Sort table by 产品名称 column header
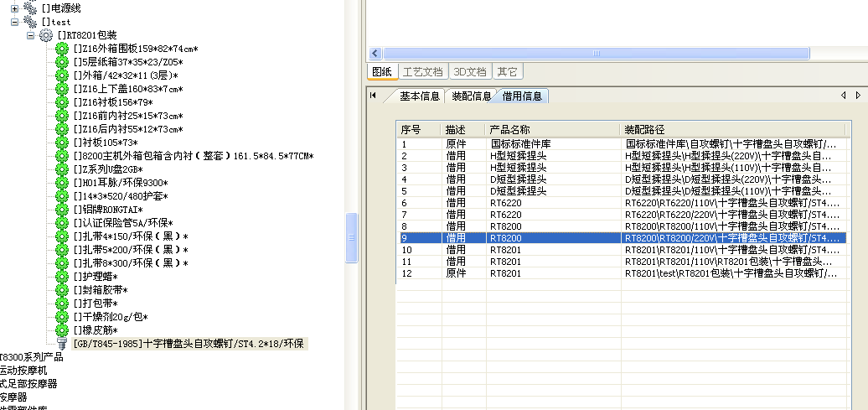Image resolution: width=868 pixels, height=410 pixels. coord(553,130)
